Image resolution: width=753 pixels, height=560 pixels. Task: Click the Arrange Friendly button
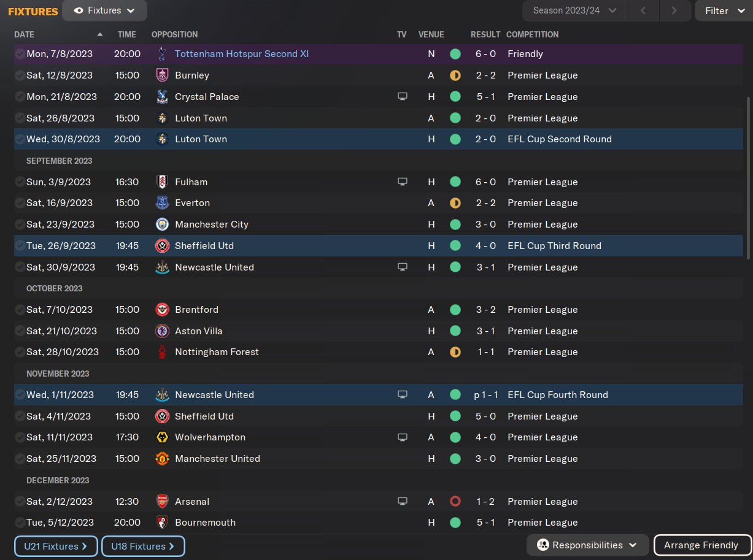pos(701,545)
